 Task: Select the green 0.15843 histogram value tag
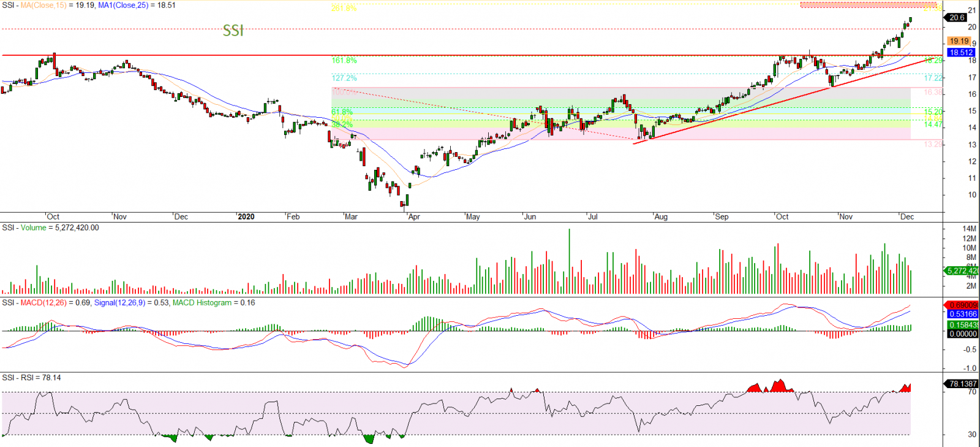tap(963, 325)
